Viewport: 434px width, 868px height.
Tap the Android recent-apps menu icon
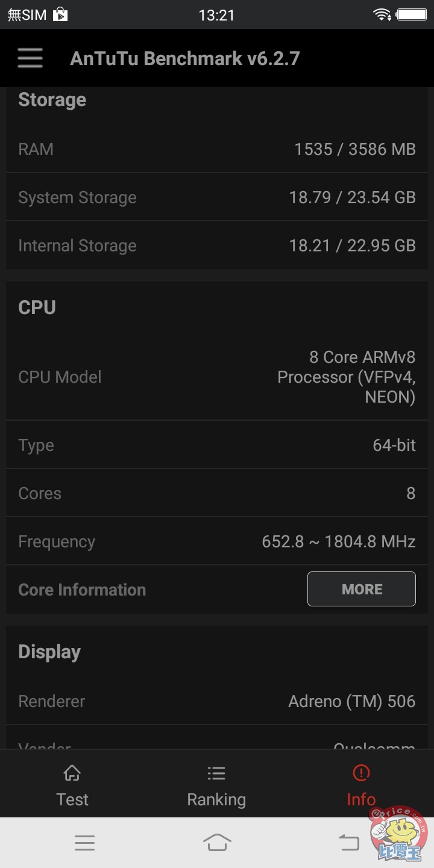pyautogui.click(x=84, y=843)
